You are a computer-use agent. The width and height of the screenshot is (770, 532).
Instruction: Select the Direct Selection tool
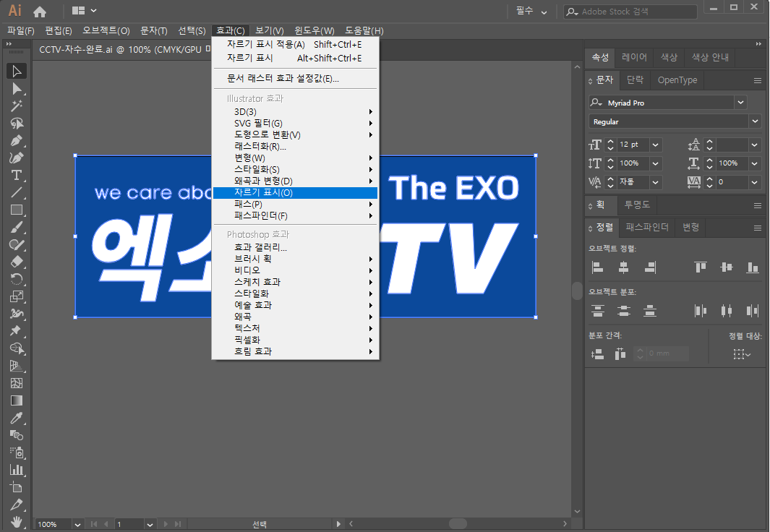pyautogui.click(x=16, y=89)
